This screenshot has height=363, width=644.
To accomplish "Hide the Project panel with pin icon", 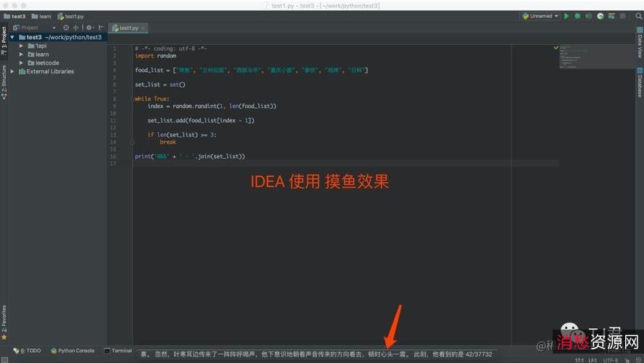I will click(101, 28).
